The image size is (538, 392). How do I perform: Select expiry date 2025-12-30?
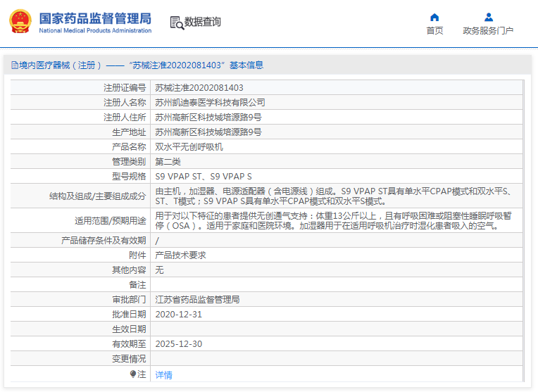178,343
